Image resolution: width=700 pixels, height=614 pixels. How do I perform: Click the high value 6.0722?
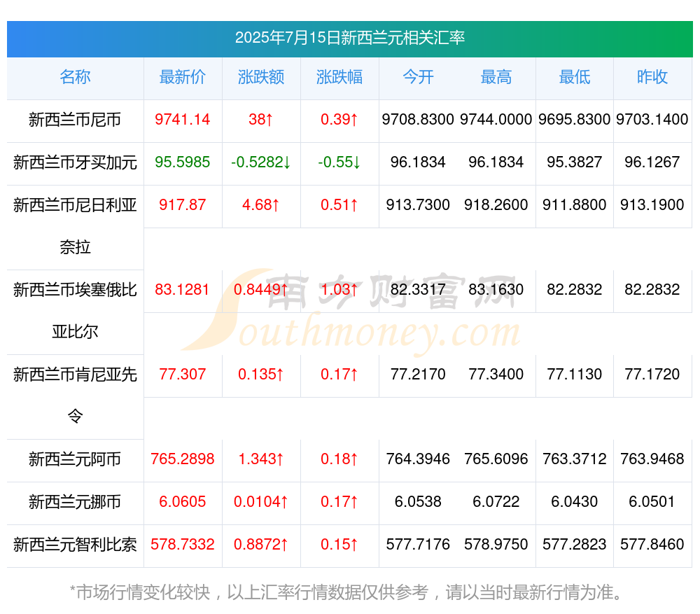coord(496,502)
